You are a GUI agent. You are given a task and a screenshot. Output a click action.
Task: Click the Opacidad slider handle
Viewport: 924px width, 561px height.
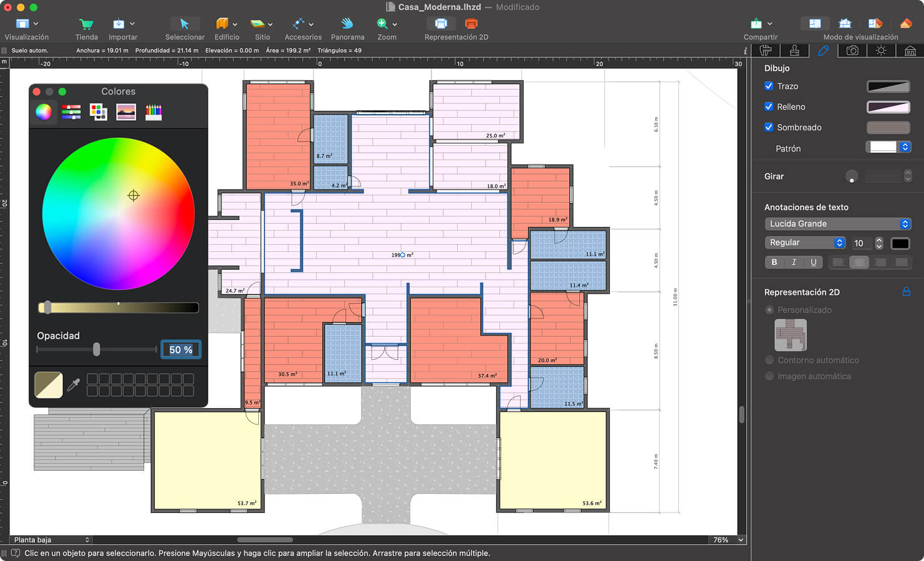(97, 350)
